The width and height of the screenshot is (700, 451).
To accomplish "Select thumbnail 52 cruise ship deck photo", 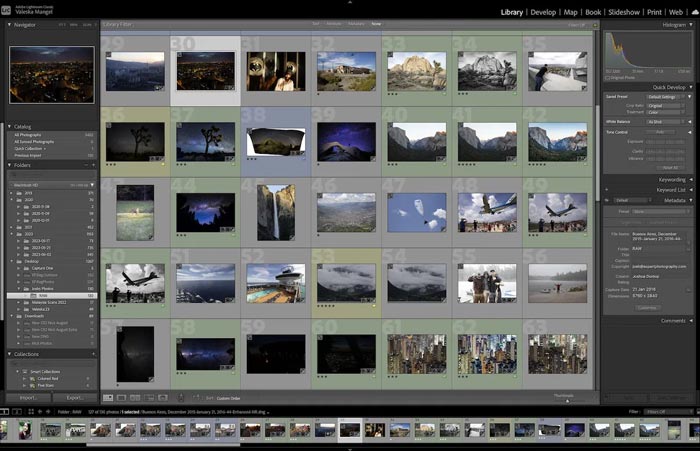I will click(x=276, y=283).
